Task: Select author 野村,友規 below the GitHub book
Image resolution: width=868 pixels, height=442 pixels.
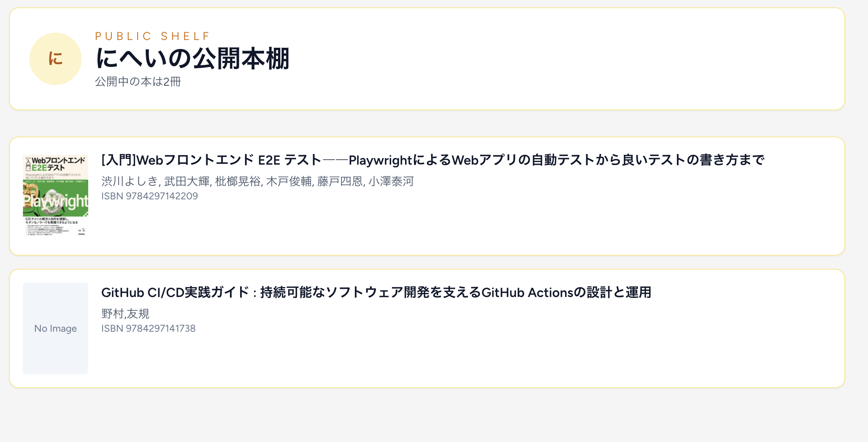Action: pos(125,314)
